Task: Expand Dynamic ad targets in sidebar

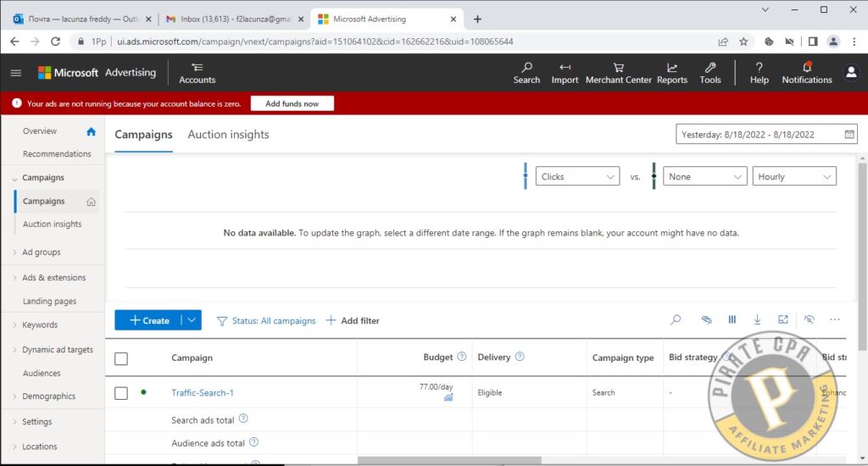Action: 14,350
